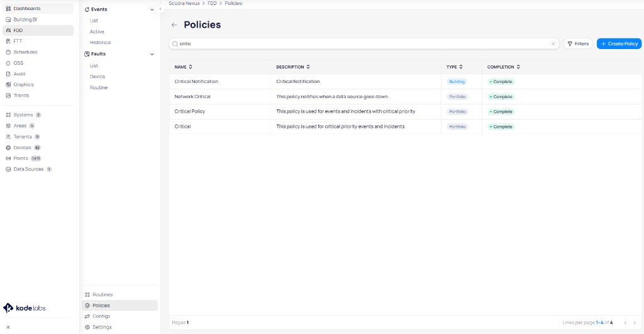Open Trends page
This screenshot has width=644, height=334.
point(21,96)
